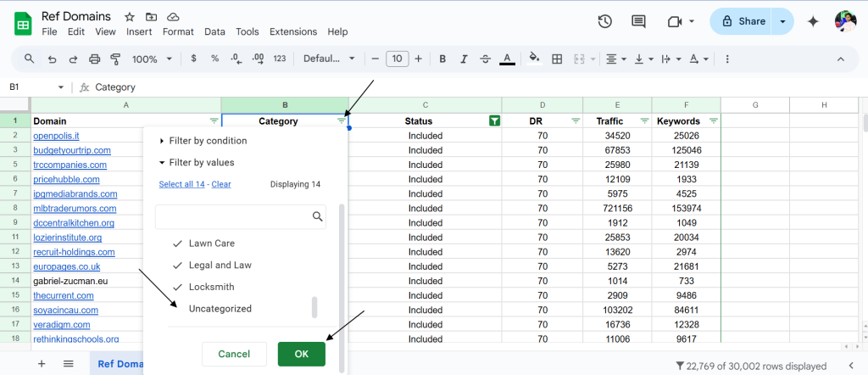The height and width of the screenshot is (375, 868).
Task: Click the filter values search field
Action: [x=240, y=217]
